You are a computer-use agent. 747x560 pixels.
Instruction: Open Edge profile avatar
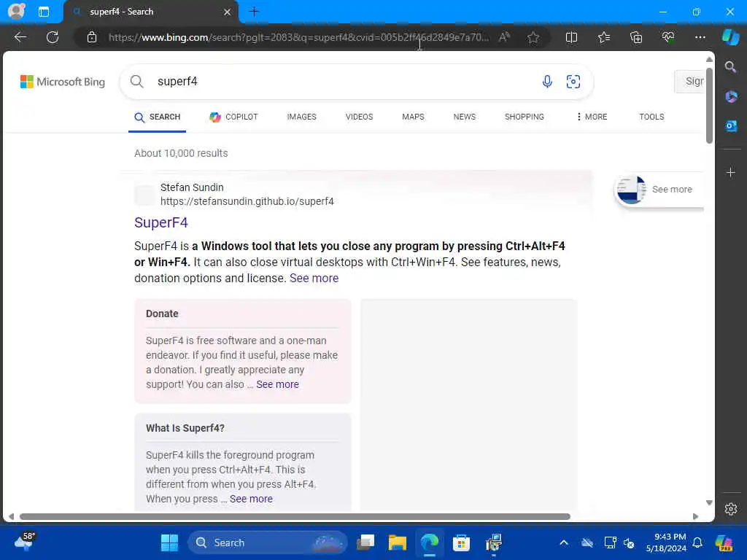point(17,12)
